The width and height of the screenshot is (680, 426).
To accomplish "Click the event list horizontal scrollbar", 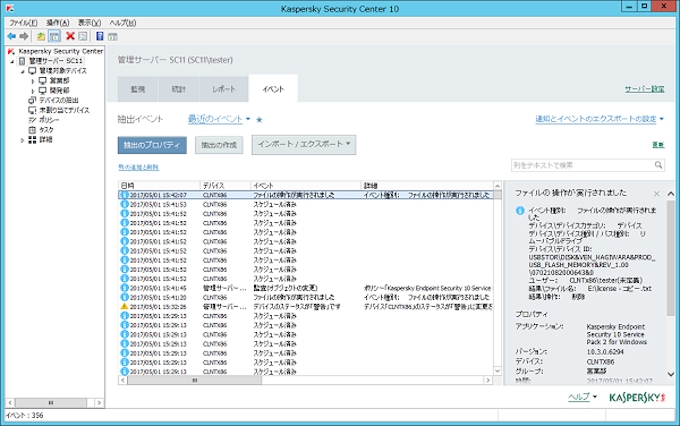I will (x=300, y=380).
